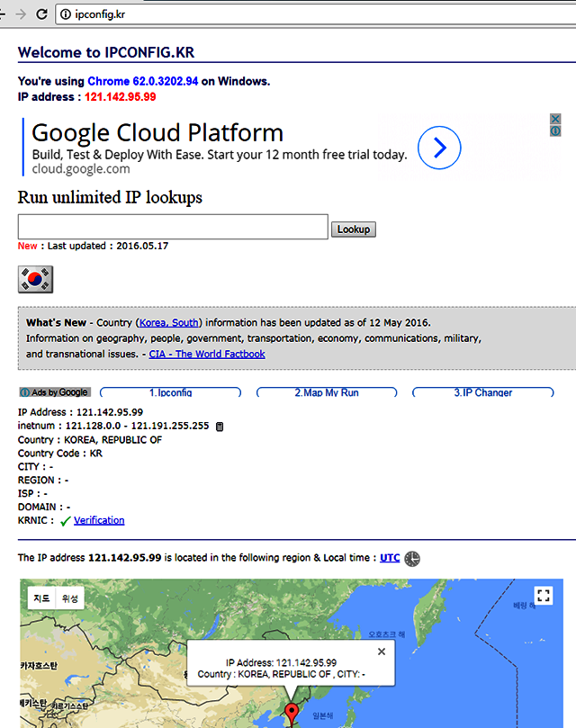Click the copy icon next to inetnum range

coord(220,427)
